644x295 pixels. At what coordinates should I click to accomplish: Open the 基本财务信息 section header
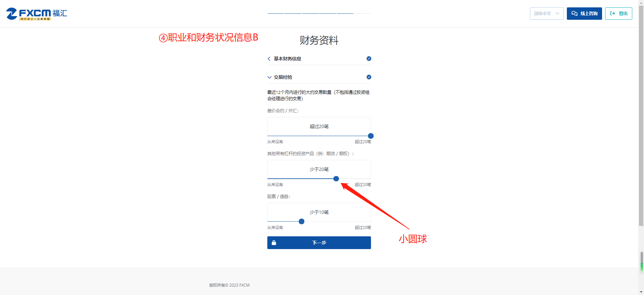[319, 59]
